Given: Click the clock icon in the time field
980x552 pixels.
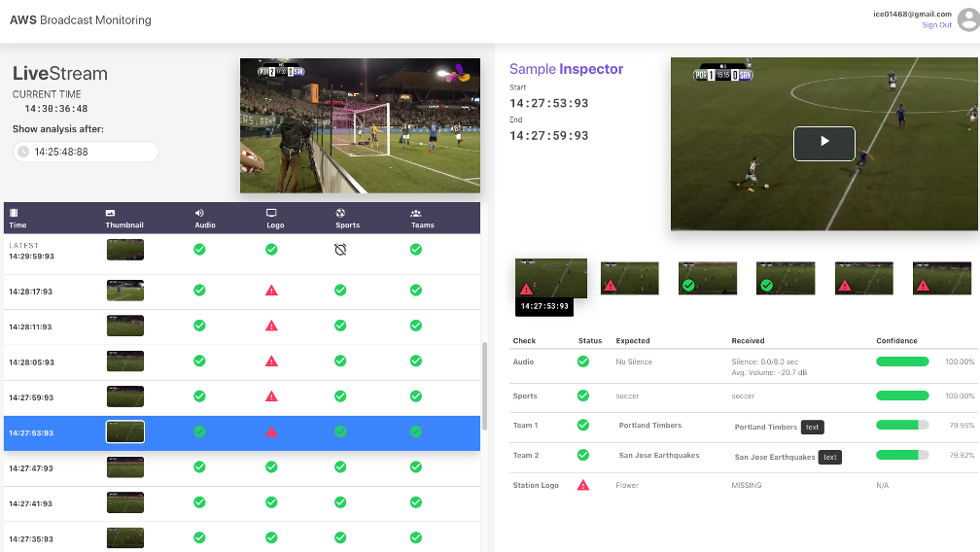Looking at the screenshot, I should (23, 152).
